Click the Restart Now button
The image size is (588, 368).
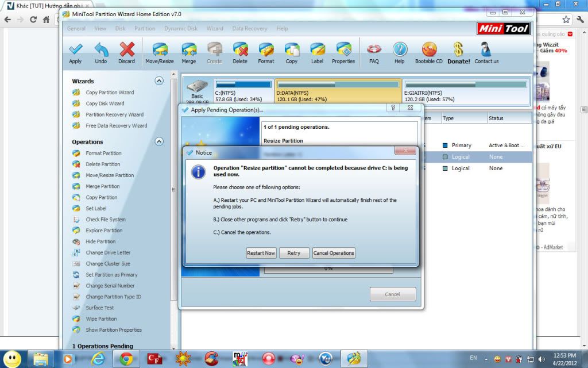pos(261,253)
